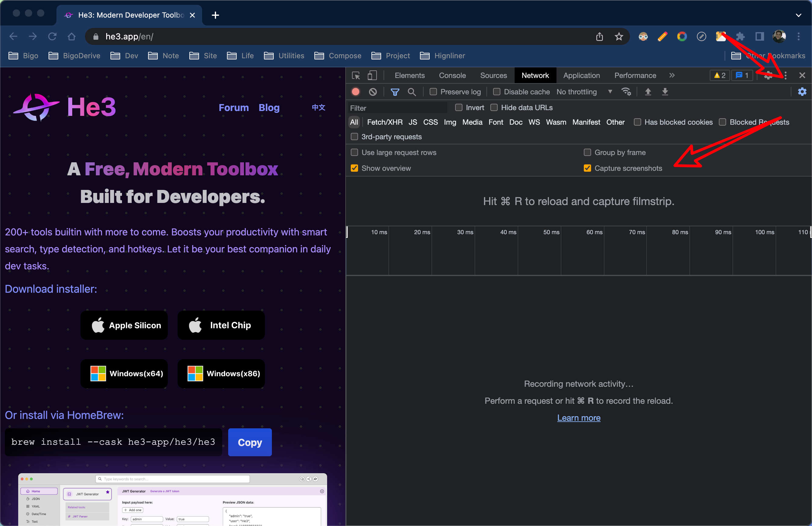Screen dimensions: 812x526
Task: Copy the brew install command
Action: point(250,442)
